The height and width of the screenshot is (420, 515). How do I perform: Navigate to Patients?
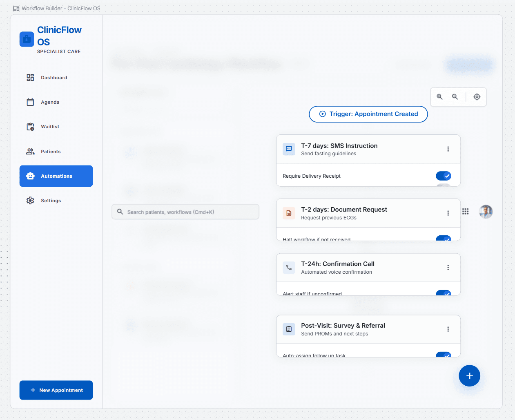(x=56, y=152)
